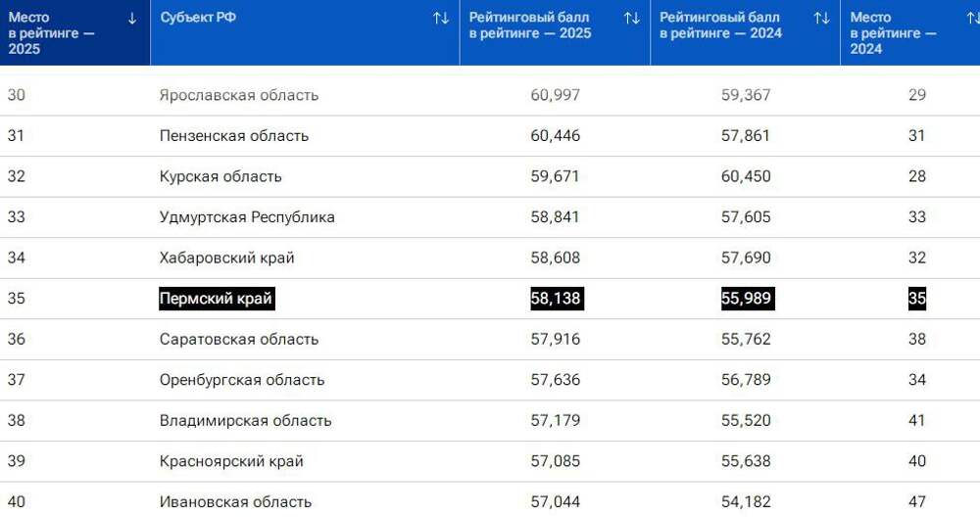Image resolution: width=980 pixels, height=517 pixels.
Task: Click the down-arrow sort icon in the 'Место в рейтинге — 2025' header
Action: 132,18
